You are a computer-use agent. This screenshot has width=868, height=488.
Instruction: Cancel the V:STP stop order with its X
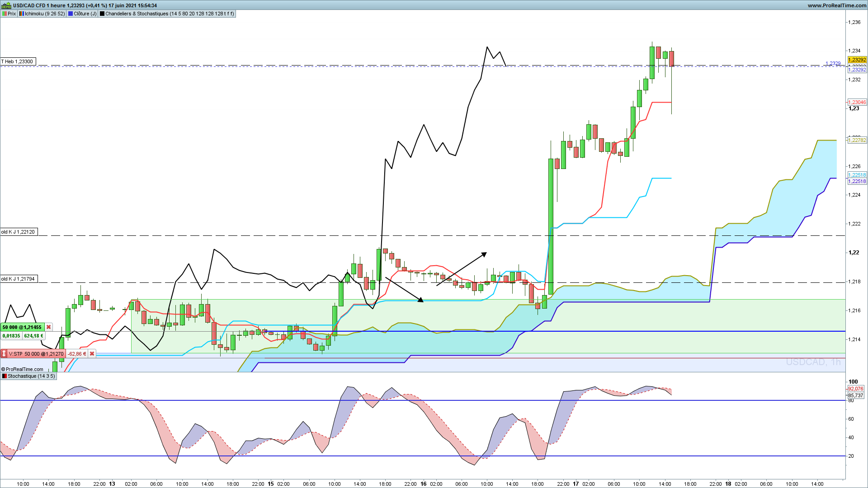pyautogui.click(x=92, y=354)
